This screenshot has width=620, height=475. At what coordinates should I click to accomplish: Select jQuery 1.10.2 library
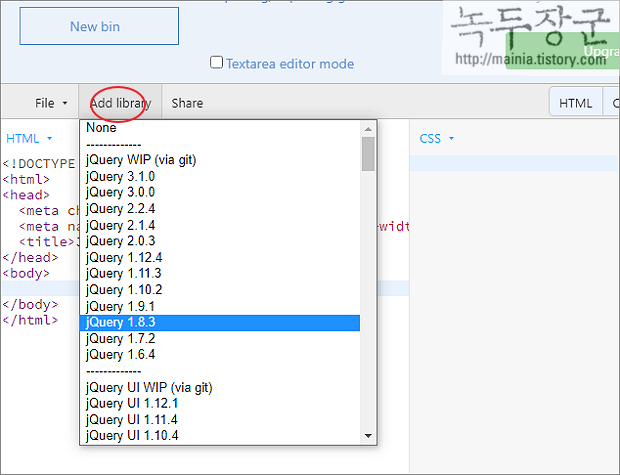(x=220, y=290)
